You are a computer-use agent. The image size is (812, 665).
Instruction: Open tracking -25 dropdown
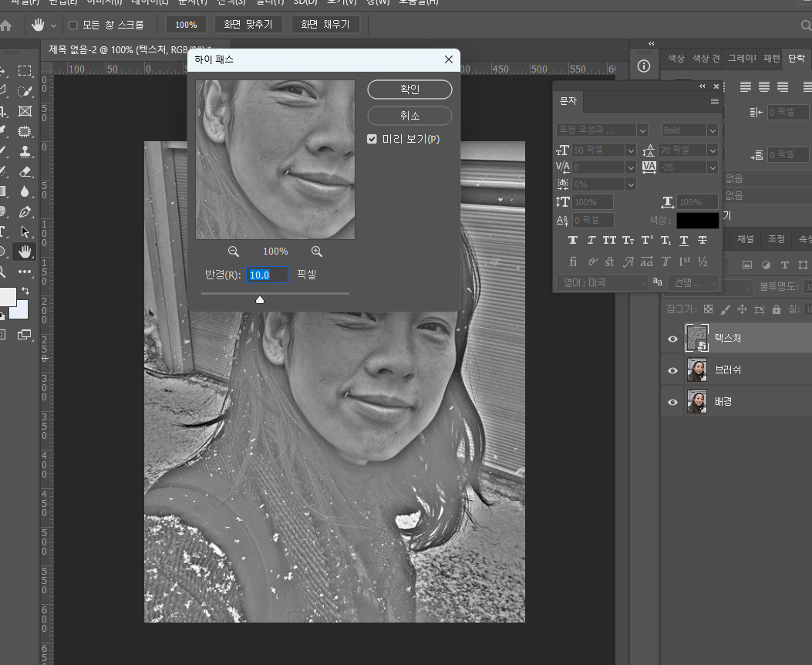tap(713, 167)
